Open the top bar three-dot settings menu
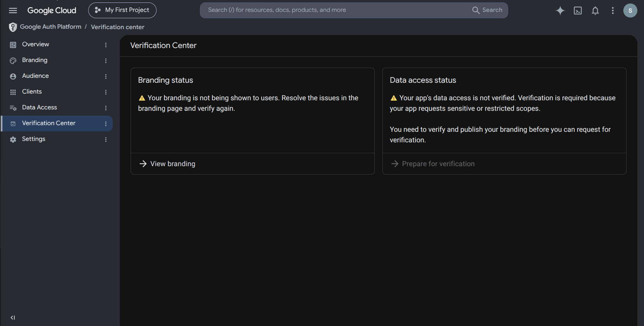 click(613, 11)
